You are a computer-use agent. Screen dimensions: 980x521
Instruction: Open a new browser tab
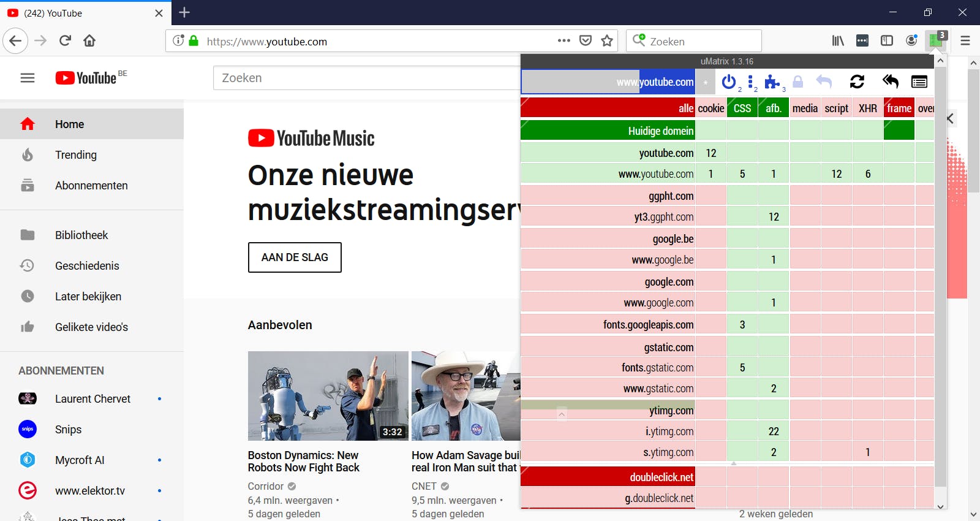(184, 12)
